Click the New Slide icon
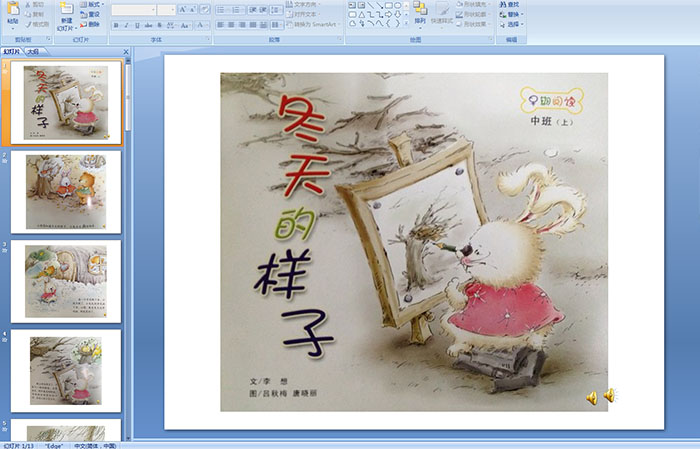Image resolution: width=700 pixels, height=449 pixels. 67,8
